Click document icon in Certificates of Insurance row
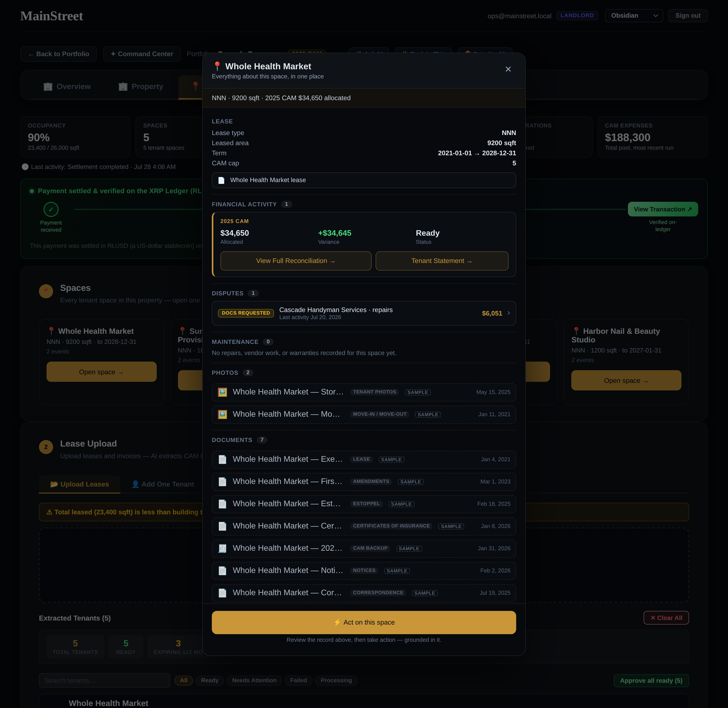728x708 pixels. (x=222, y=526)
